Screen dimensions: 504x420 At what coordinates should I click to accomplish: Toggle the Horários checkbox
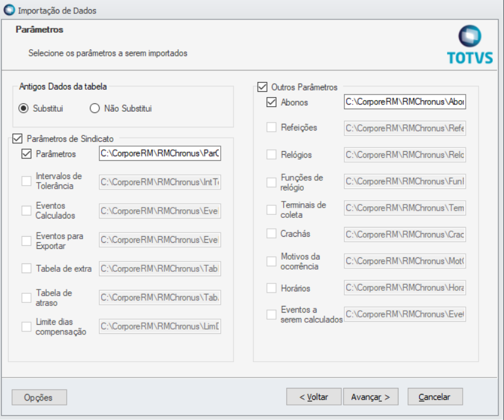271,288
